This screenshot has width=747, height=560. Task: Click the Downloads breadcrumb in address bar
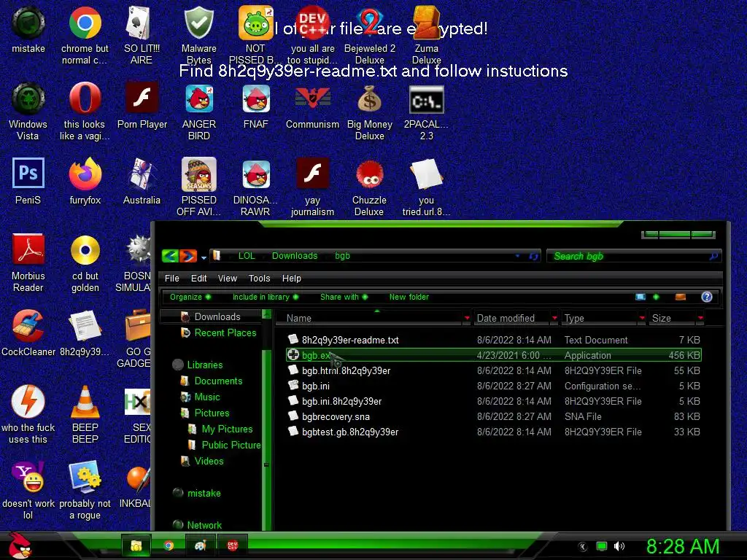point(295,256)
